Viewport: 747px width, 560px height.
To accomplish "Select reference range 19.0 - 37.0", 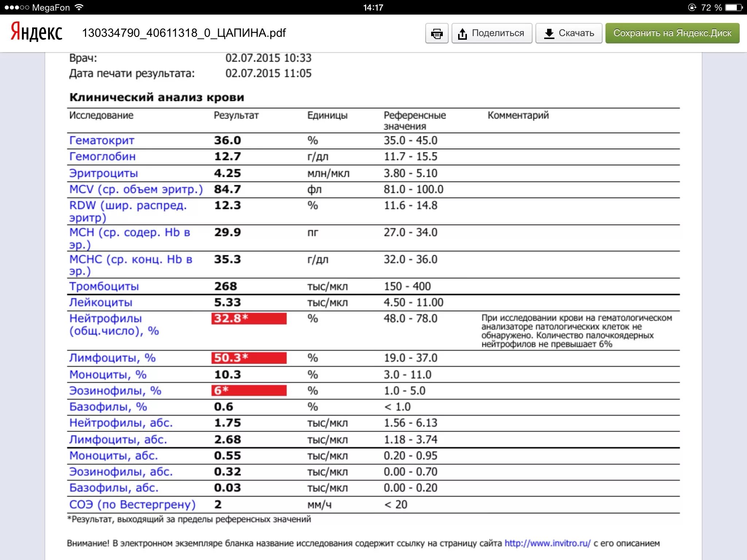I will pyautogui.click(x=410, y=358).
